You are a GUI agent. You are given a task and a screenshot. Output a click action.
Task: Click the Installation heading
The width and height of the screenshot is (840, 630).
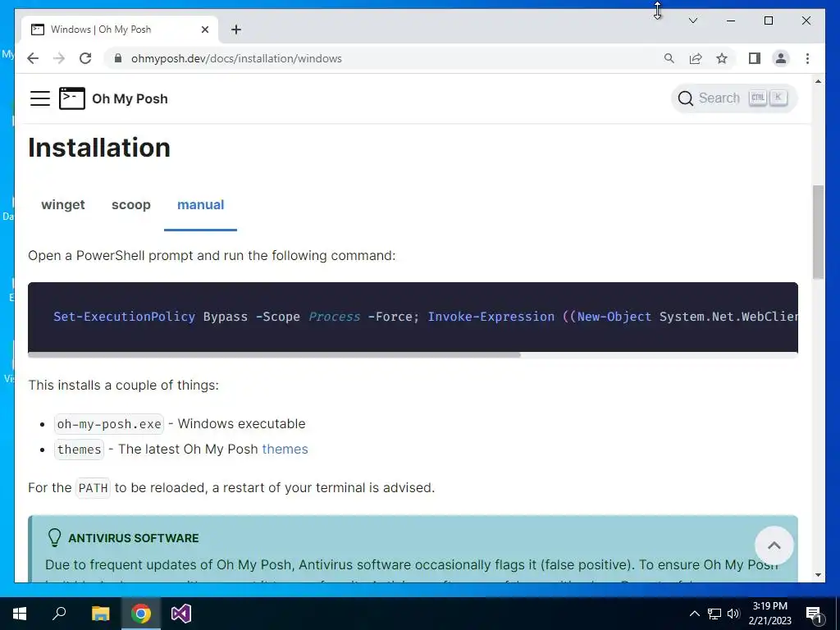click(99, 148)
